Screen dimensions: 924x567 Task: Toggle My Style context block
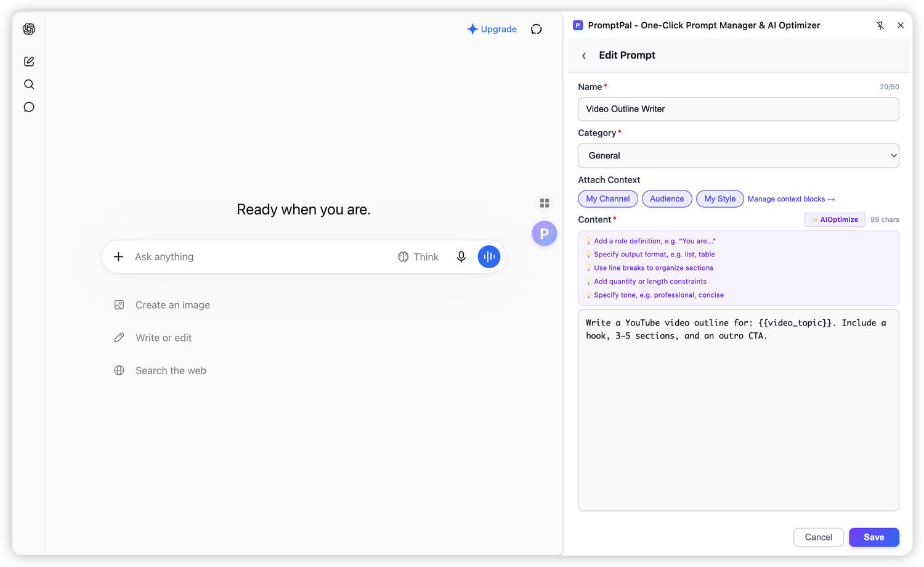[x=720, y=199]
